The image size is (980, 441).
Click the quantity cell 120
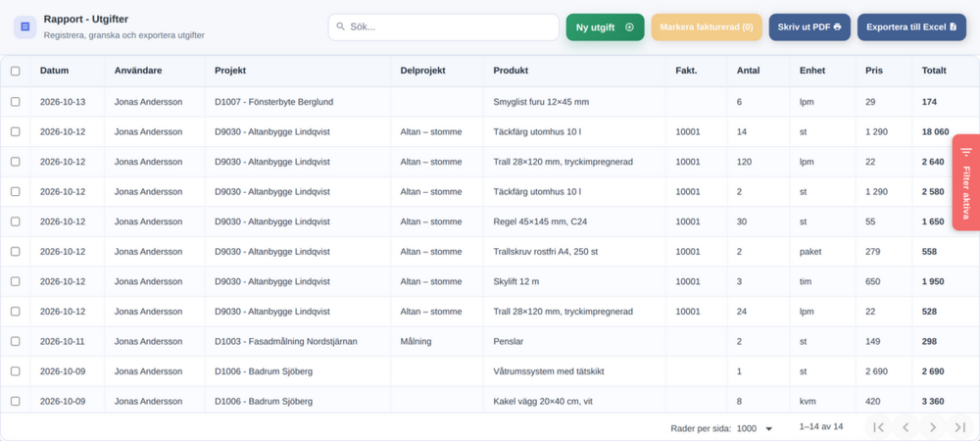pos(745,162)
